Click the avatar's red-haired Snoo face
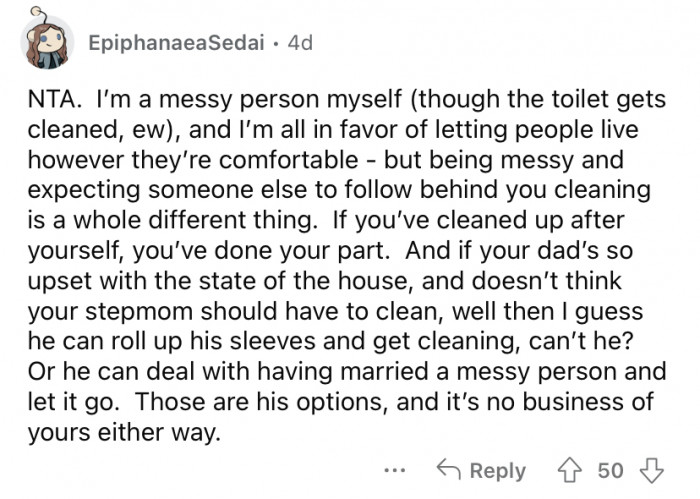 click(x=49, y=41)
